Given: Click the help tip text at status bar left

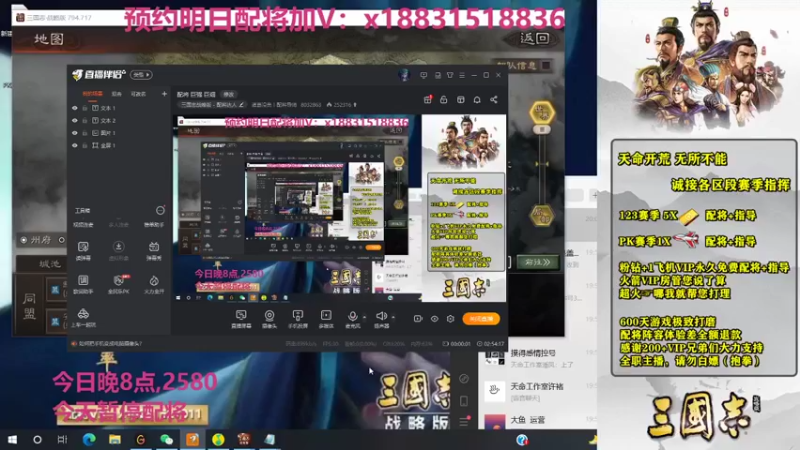Looking at the screenshot, I should click(110, 344).
